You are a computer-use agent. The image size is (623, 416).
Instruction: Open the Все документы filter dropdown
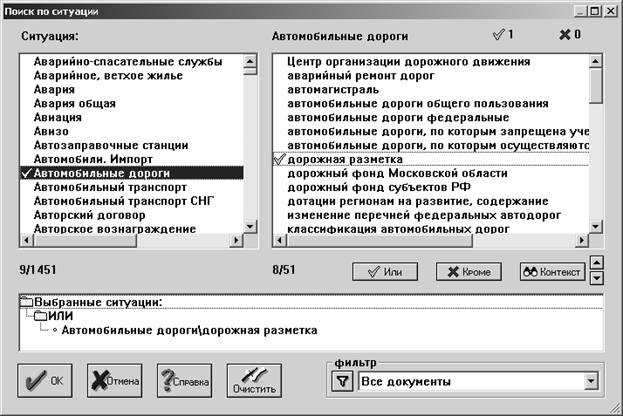pos(590,382)
